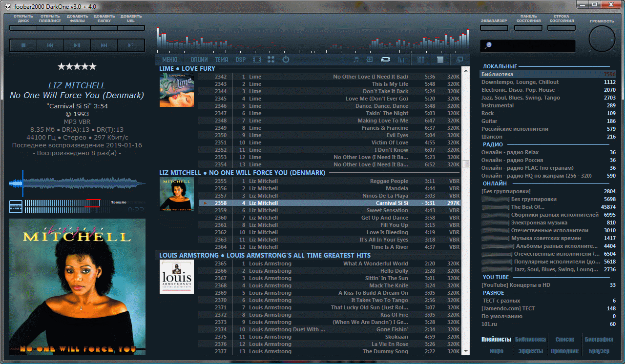625x364 pixels.
Task: Toggle the Прошло elapsed time label
Action: 118,202
